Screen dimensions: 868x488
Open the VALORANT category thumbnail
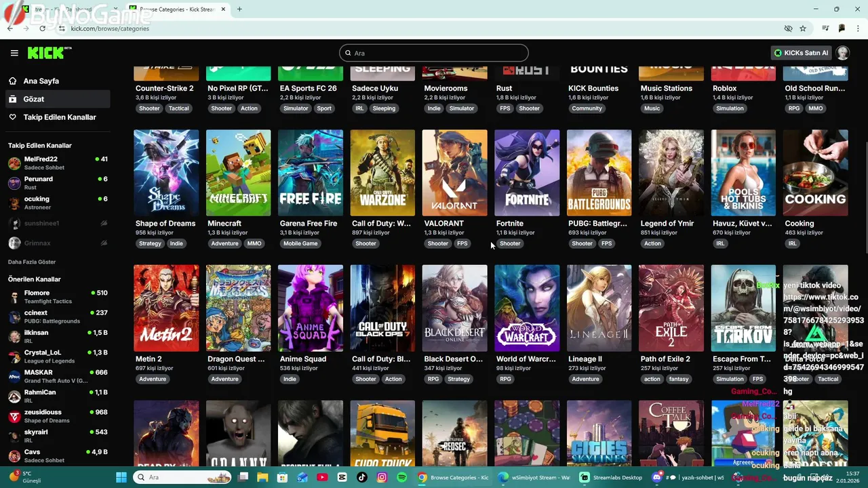pyautogui.click(x=454, y=173)
